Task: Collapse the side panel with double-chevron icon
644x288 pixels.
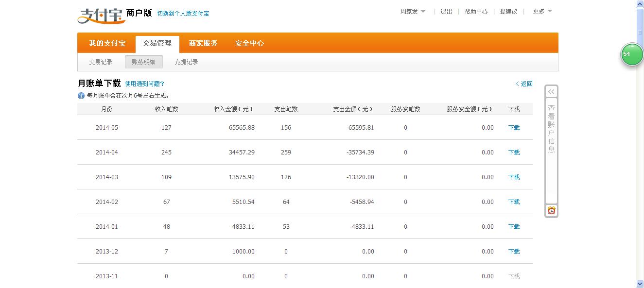Action: [x=551, y=92]
